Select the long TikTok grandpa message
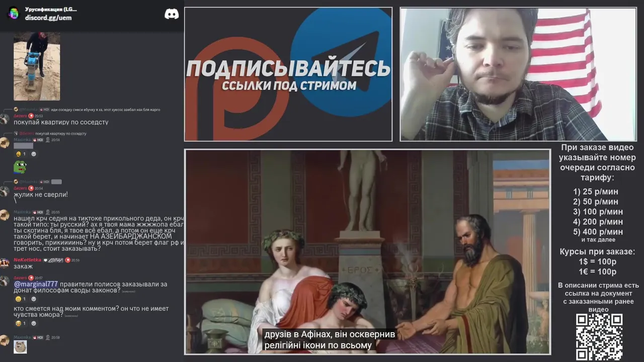Image resolution: width=644 pixels, height=362 pixels. 99,234
